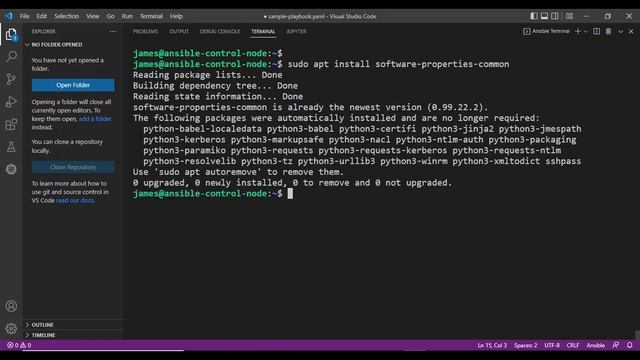
Task: Open the Search view in activity bar
Action: tap(11, 56)
